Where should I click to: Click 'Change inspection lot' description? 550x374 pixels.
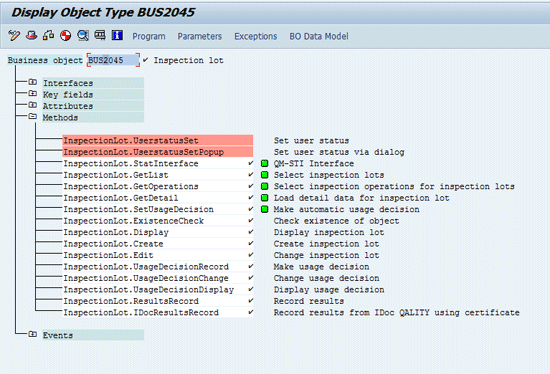pyautogui.click(x=326, y=255)
